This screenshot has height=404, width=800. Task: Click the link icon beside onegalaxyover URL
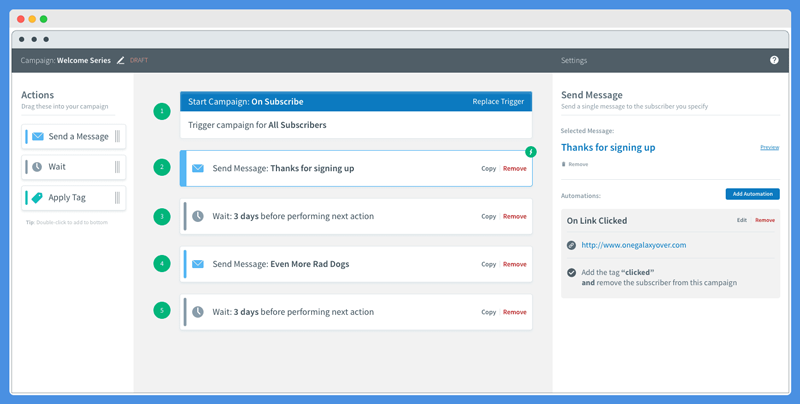click(571, 245)
